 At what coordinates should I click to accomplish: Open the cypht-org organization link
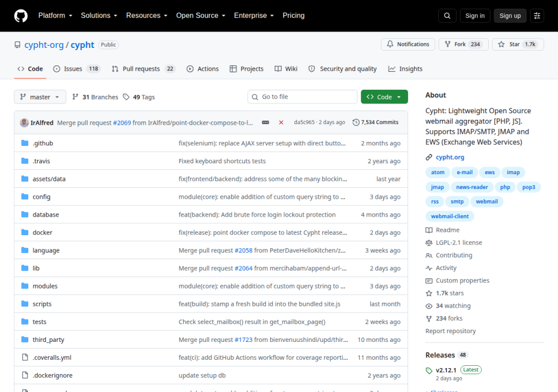pyautogui.click(x=44, y=45)
